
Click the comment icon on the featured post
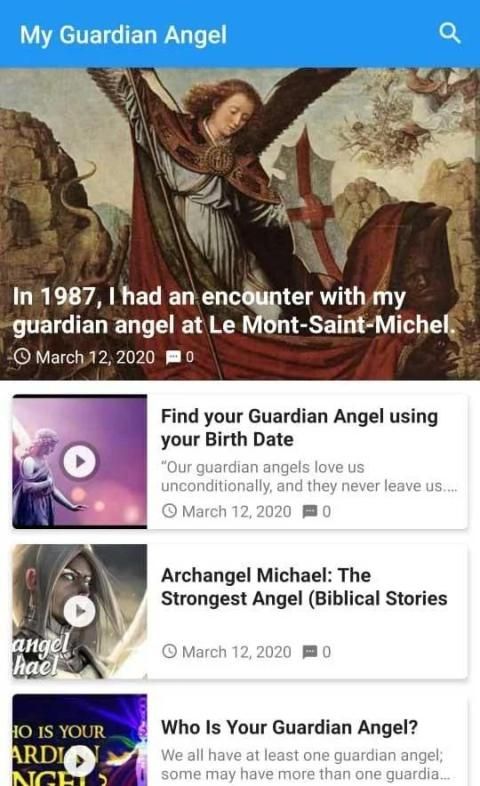[x=173, y=357]
